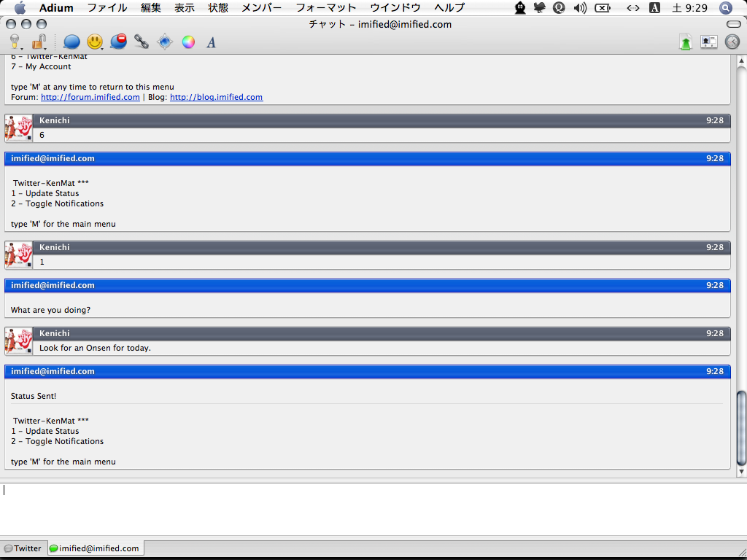Image resolution: width=747 pixels, height=560 pixels.
Task: Select the imified@imified.com chat tab
Action: (96, 548)
